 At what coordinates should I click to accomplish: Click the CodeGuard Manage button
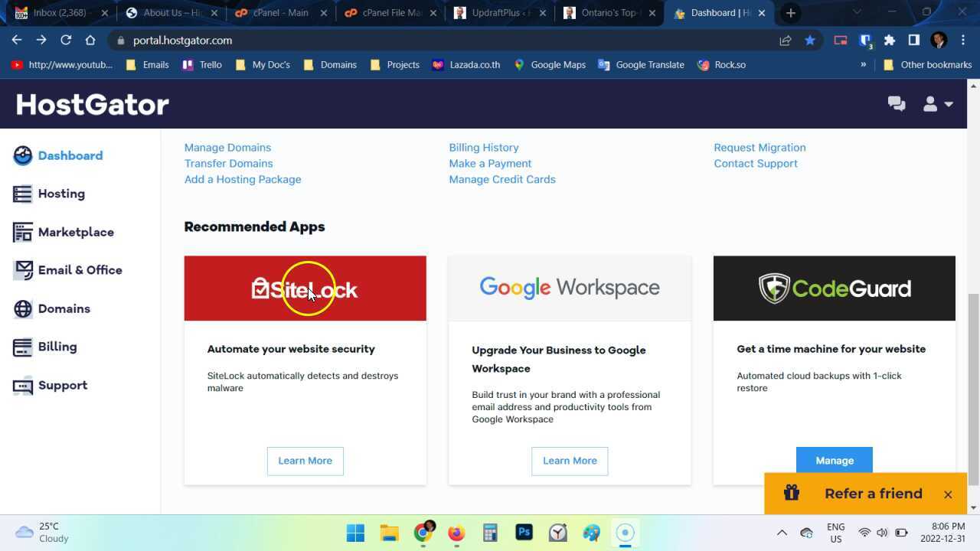(835, 460)
